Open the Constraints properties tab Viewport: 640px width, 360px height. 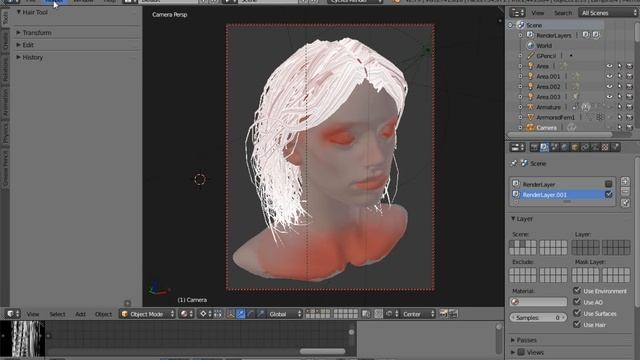click(585, 147)
